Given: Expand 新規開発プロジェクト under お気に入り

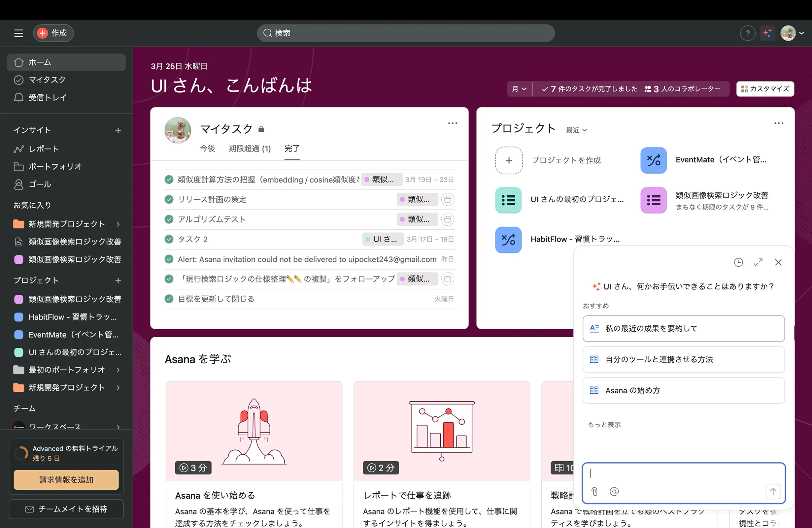Looking at the screenshot, I should point(118,224).
